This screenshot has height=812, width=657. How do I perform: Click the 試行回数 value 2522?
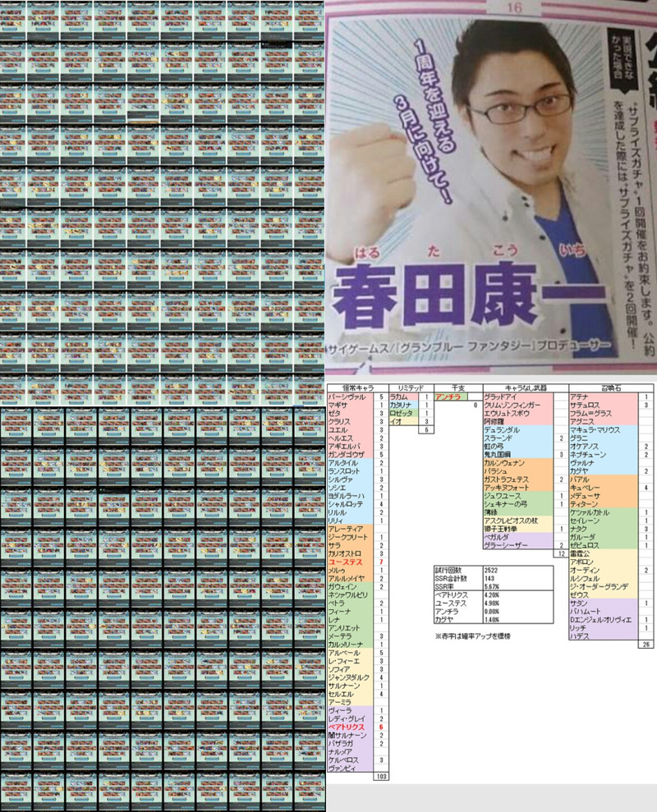(518, 570)
